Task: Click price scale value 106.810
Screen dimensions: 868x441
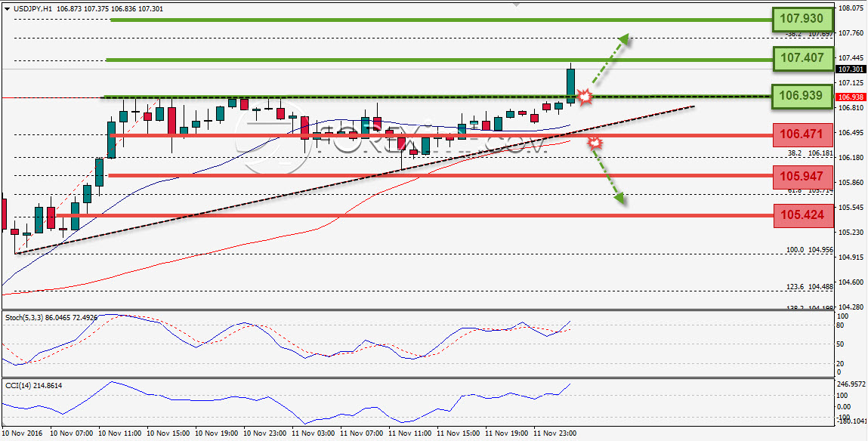Action: [x=851, y=108]
